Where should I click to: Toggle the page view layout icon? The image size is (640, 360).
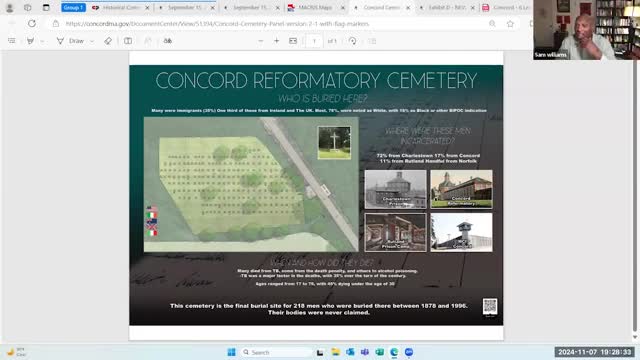(128, 41)
